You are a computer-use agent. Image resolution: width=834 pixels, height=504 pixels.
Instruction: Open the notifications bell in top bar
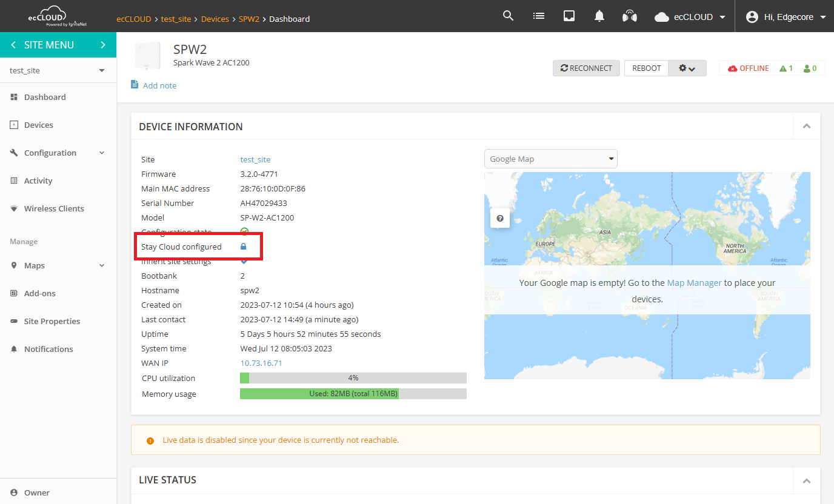coord(599,16)
